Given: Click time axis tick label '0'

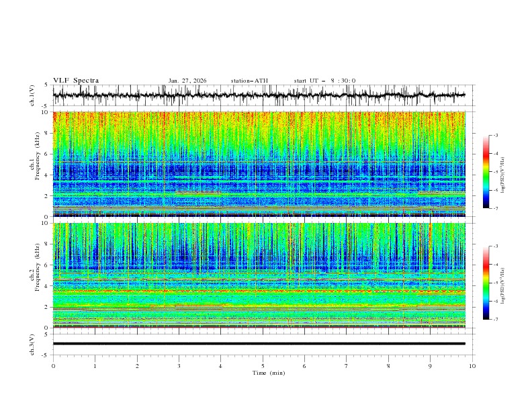Looking at the screenshot, I should [53, 366].
